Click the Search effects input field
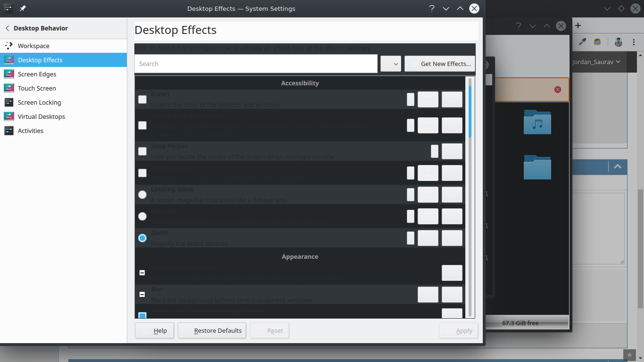 256,64
